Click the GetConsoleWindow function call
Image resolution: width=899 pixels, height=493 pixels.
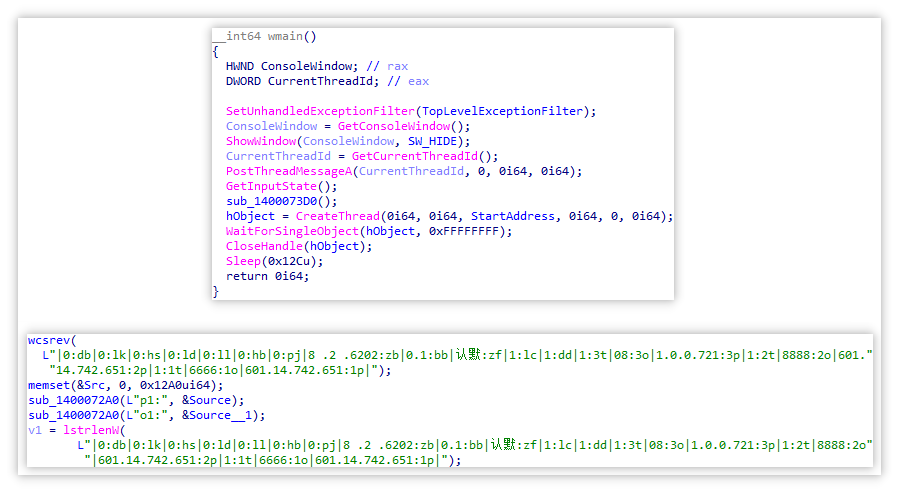(x=394, y=126)
